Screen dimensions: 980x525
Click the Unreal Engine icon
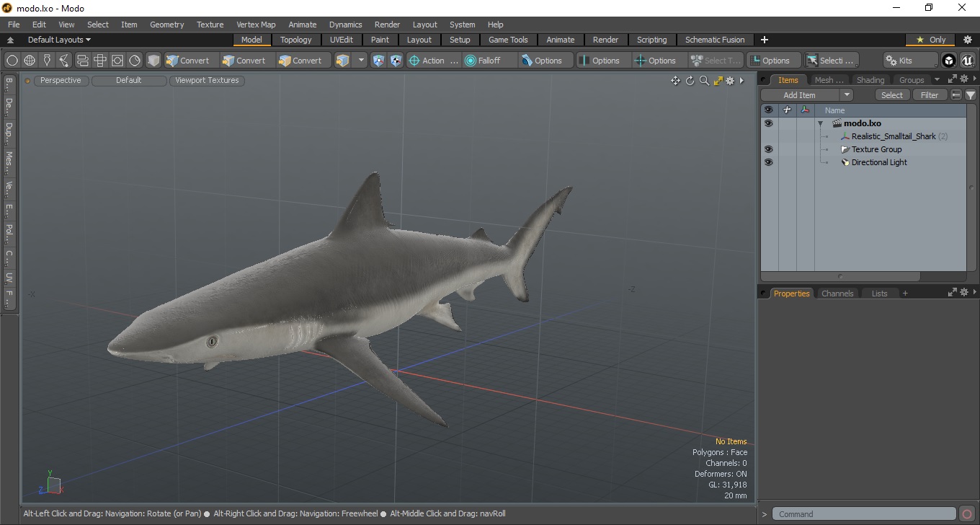[x=967, y=61]
